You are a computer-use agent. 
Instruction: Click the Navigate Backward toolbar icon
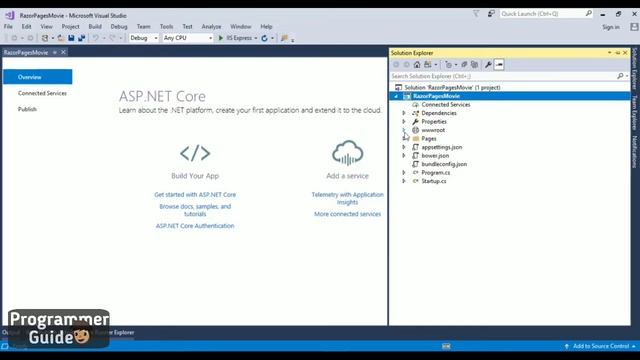[x=14, y=38]
